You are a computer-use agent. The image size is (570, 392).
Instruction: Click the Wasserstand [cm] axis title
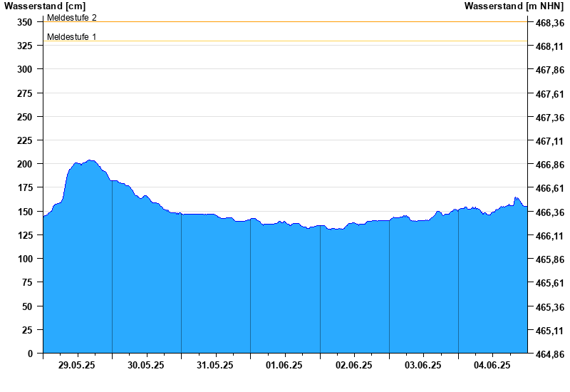[45, 6]
